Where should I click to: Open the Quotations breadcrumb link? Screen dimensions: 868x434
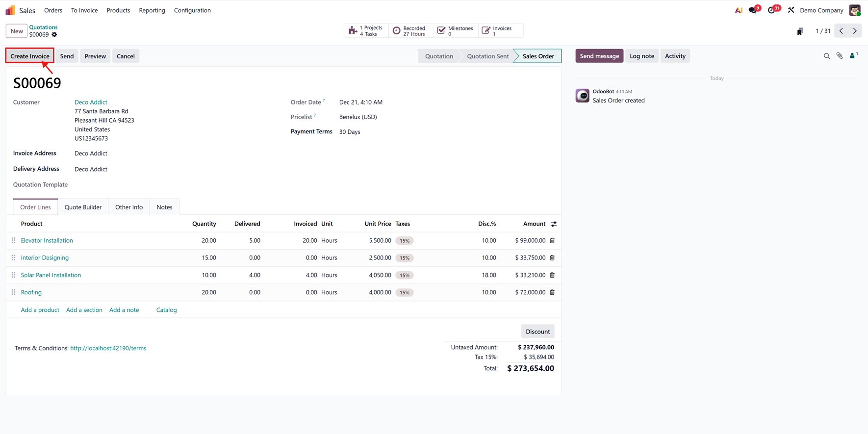point(43,27)
